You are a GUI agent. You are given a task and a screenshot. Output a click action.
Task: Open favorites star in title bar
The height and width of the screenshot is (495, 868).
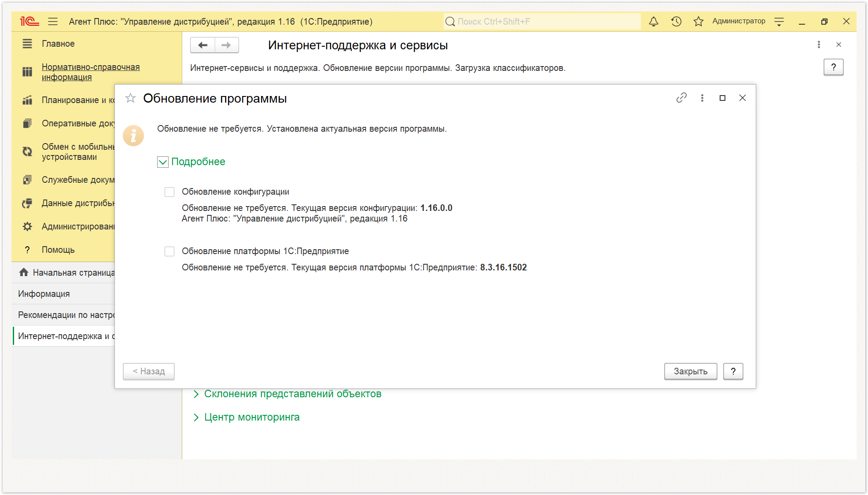(699, 21)
